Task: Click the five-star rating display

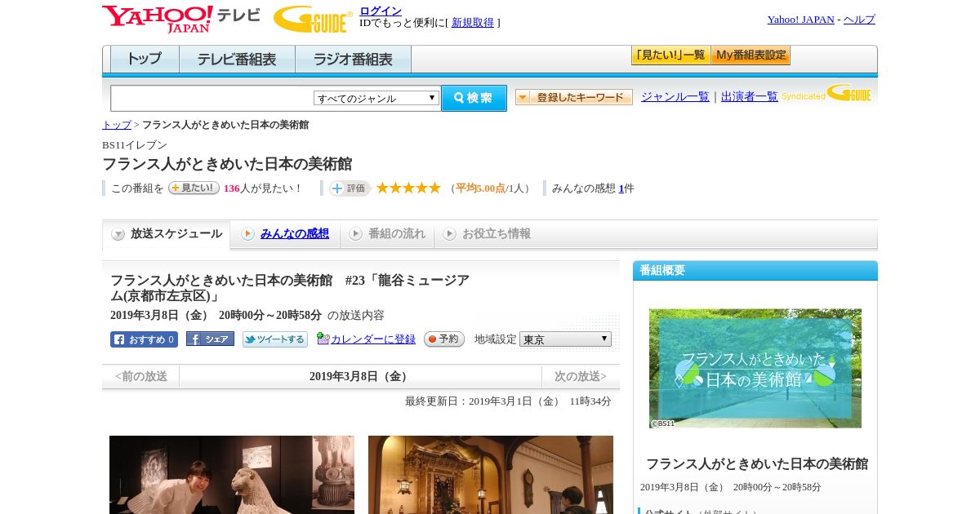Action: [408, 188]
